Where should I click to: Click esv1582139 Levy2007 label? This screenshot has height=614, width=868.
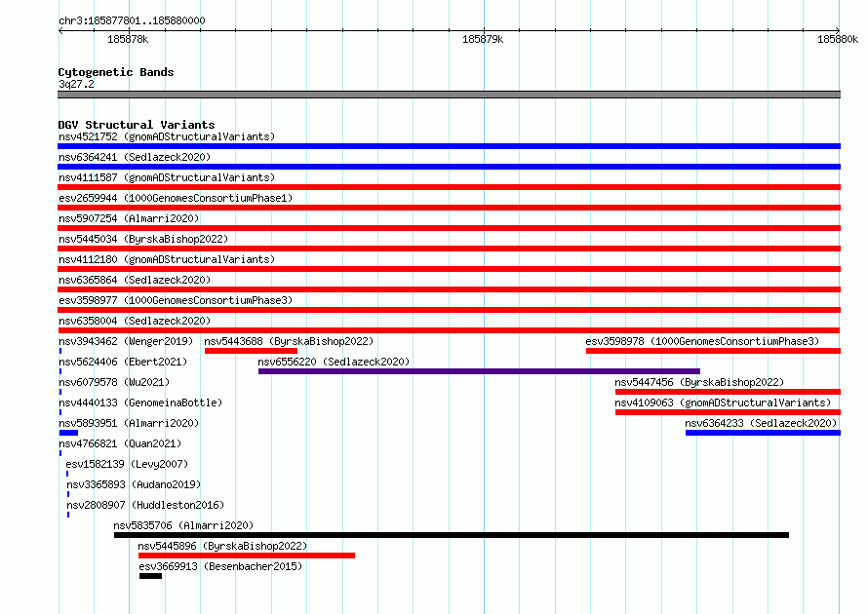pyautogui.click(x=127, y=464)
